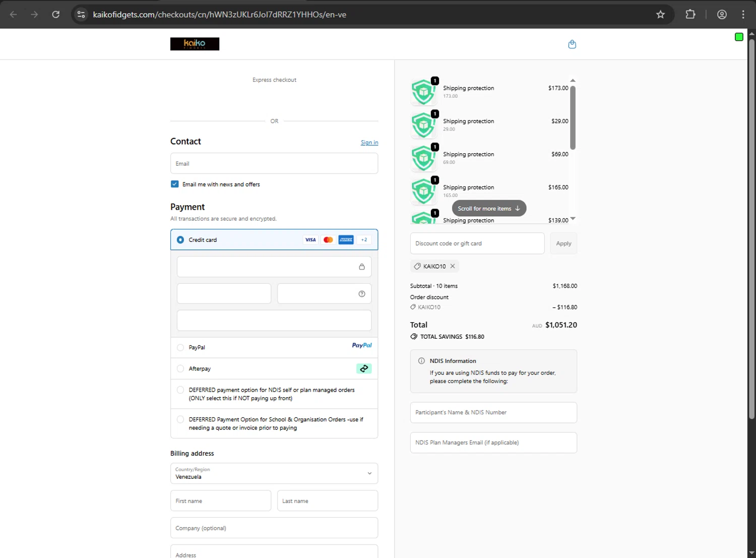
Task: Click the page scrollbar down arrow
Action: (x=751, y=553)
